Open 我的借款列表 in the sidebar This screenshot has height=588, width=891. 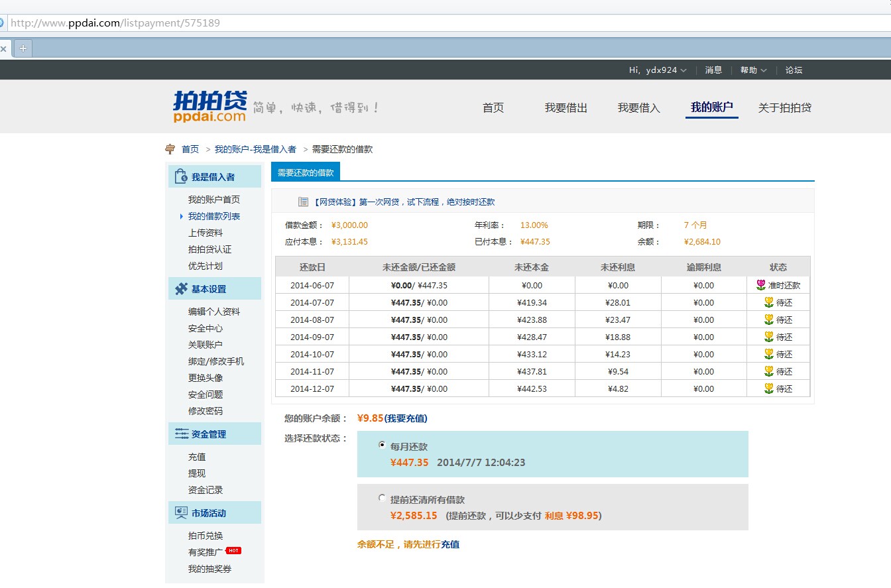point(213,216)
